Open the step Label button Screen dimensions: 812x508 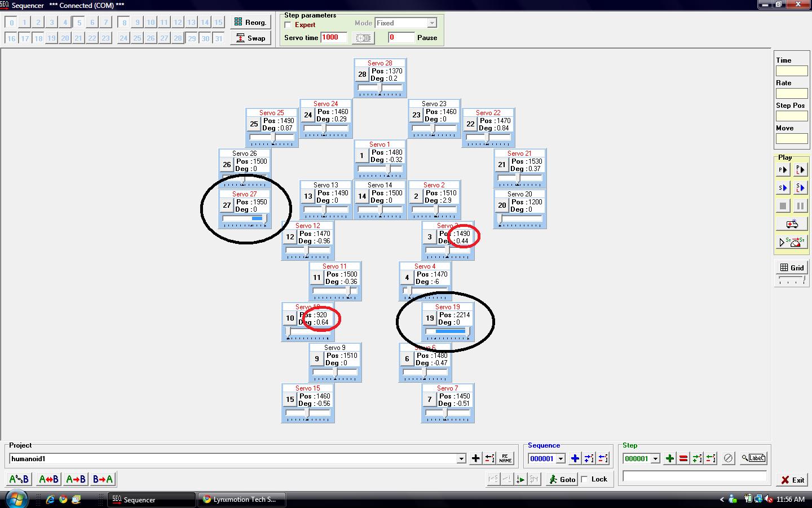click(753, 458)
